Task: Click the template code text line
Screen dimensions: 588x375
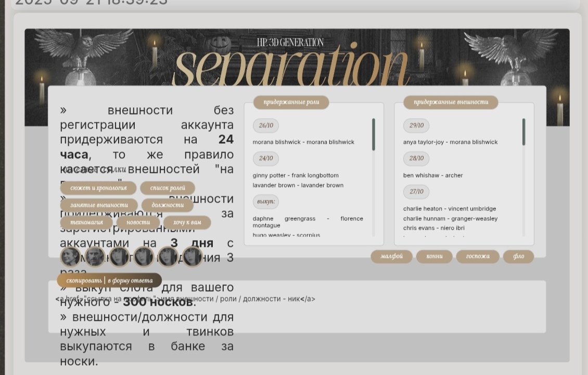Action: pyautogui.click(x=185, y=299)
